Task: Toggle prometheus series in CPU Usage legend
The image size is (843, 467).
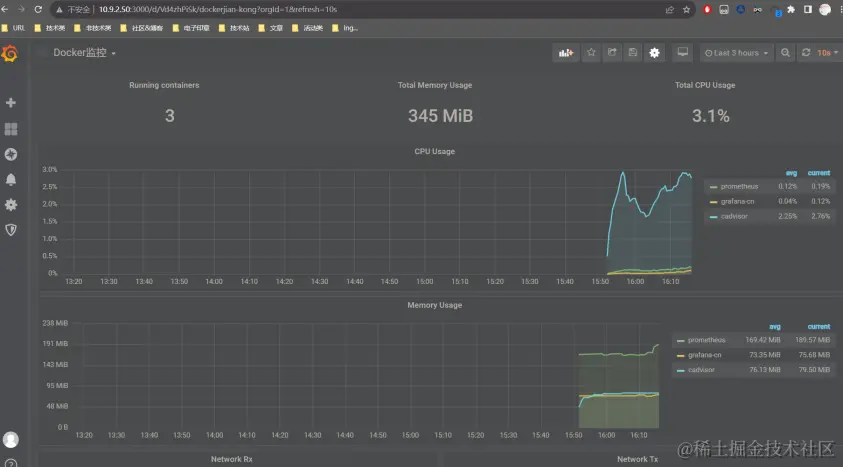Action: tap(739, 186)
